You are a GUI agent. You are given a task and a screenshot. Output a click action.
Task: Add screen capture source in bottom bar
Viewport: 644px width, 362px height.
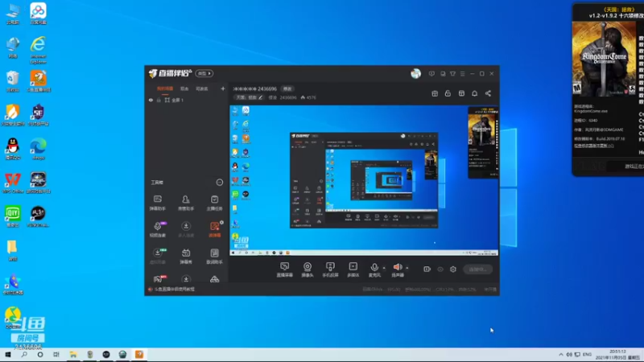point(285,269)
